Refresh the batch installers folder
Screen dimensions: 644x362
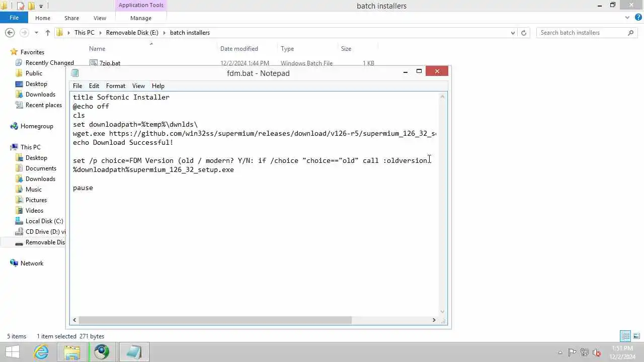click(x=524, y=33)
